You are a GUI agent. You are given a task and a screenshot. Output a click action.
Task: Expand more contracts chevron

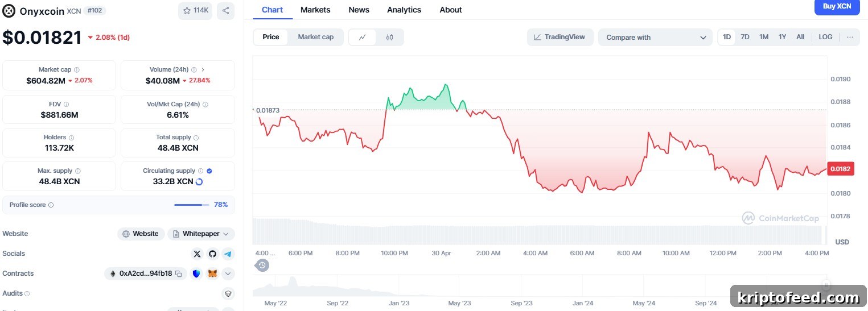tap(228, 273)
